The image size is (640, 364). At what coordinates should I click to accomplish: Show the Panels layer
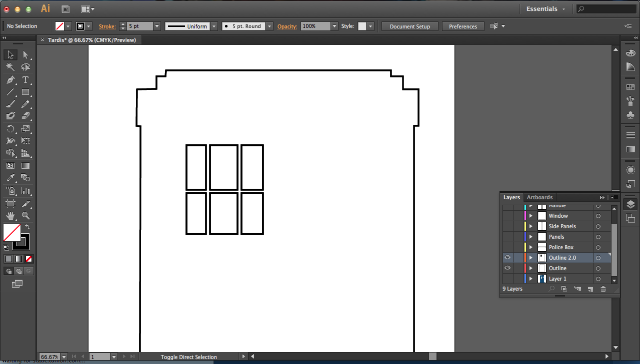coord(507,237)
